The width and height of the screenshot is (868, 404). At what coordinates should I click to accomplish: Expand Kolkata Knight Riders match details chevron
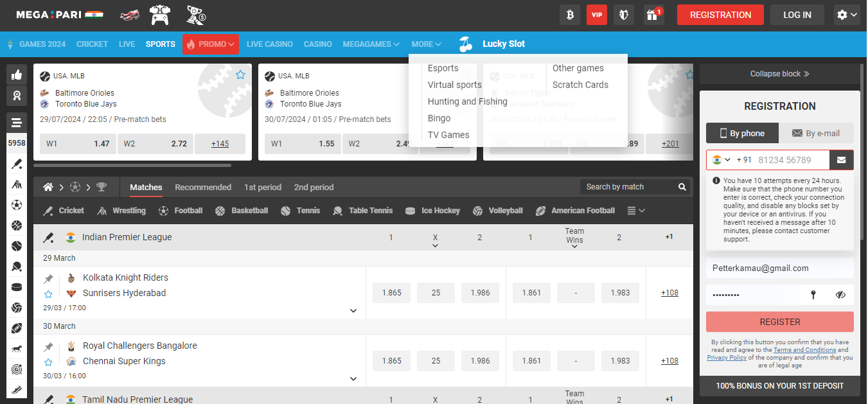(x=353, y=311)
